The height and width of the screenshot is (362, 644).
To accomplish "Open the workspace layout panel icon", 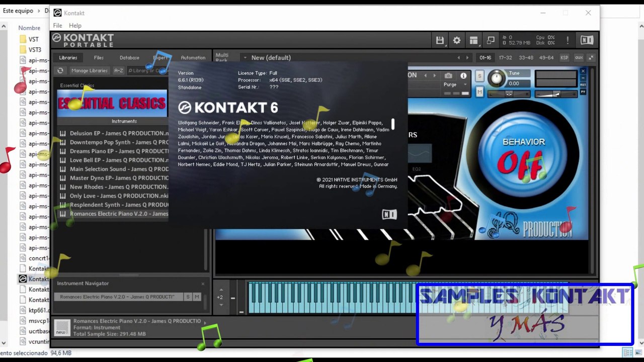I will pyautogui.click(x=473, y=40).
